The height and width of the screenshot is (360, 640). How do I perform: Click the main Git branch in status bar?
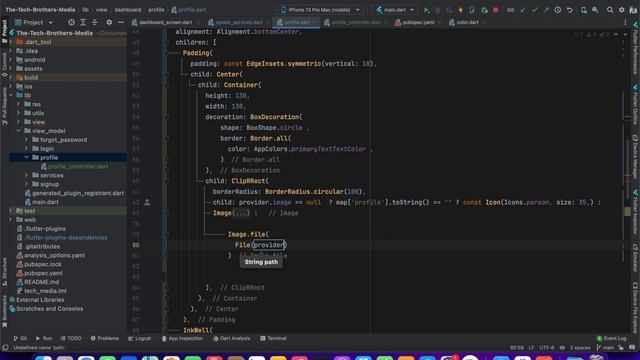click(605, 348)
